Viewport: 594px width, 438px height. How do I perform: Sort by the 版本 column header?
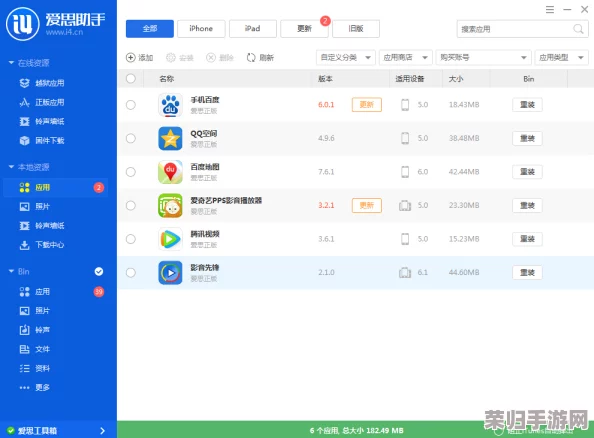coord(325,79)
